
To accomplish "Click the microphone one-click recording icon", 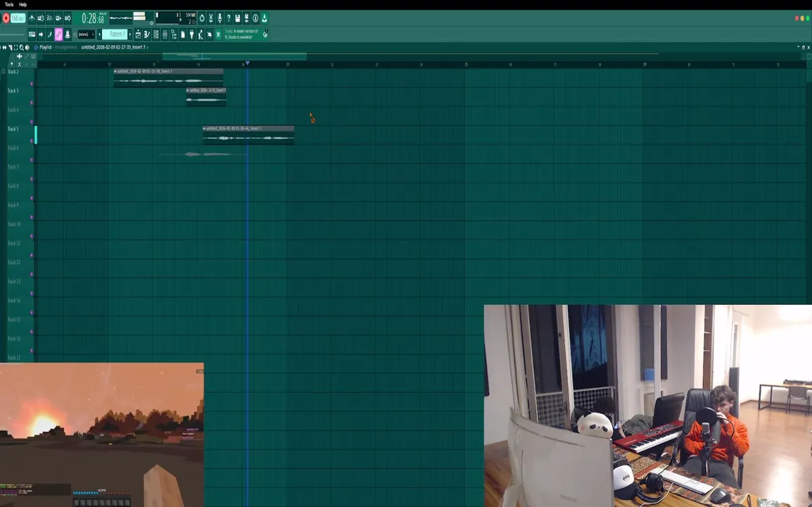I will point(220,18).
